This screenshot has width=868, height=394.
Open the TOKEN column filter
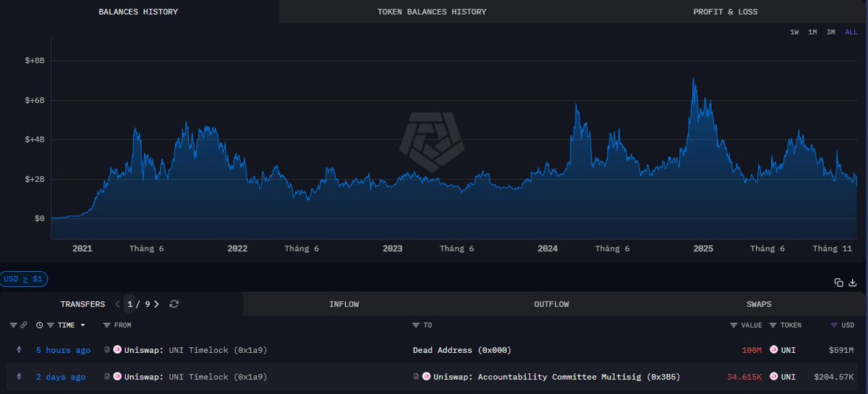(773, 325)
